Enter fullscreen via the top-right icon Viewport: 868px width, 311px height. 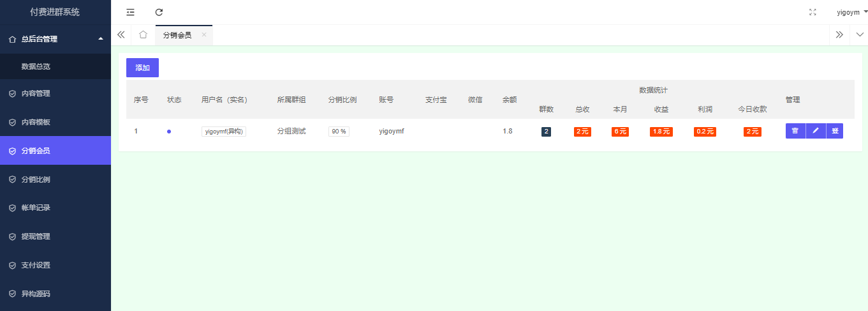click(813, 12)
